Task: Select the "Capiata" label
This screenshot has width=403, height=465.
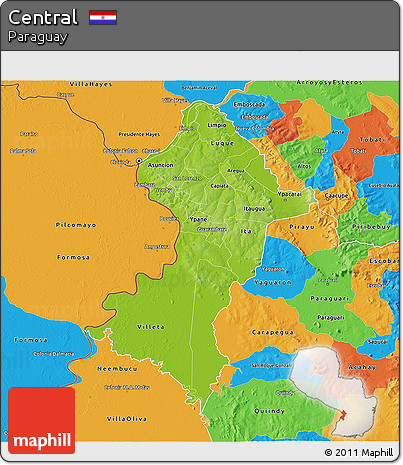Action: pyautogui.click(x=219, y=186)
